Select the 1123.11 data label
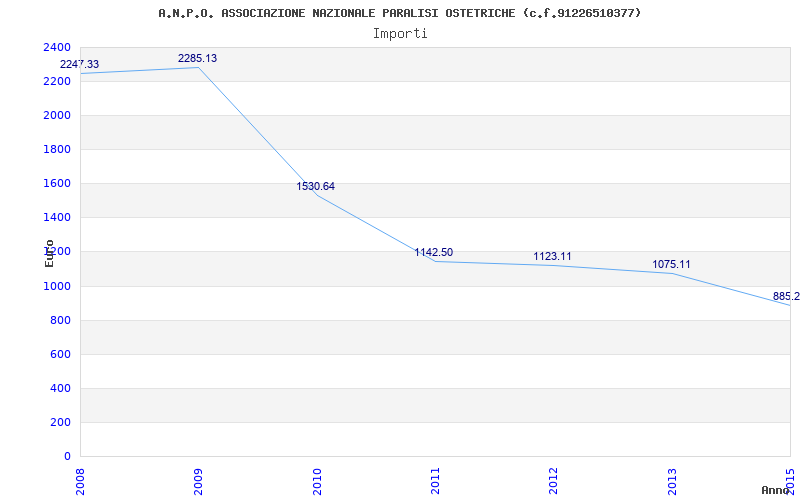The image size is (800, 500). point(553,256)
